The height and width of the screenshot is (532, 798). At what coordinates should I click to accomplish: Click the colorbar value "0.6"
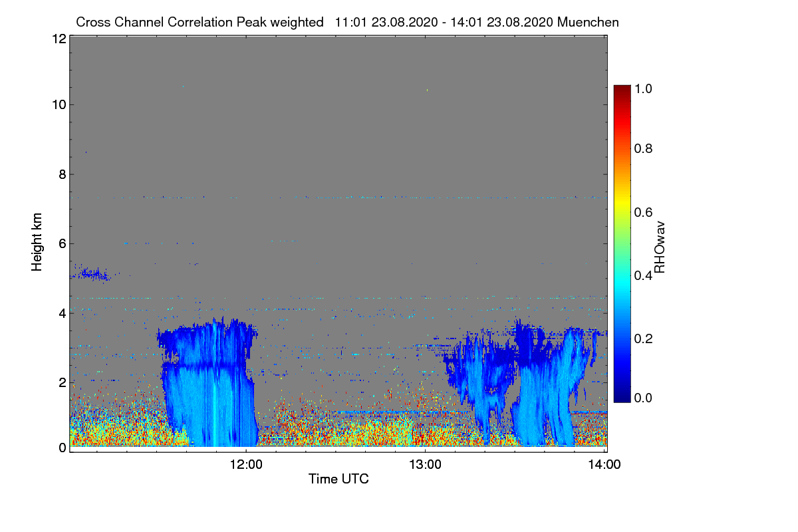644,212
